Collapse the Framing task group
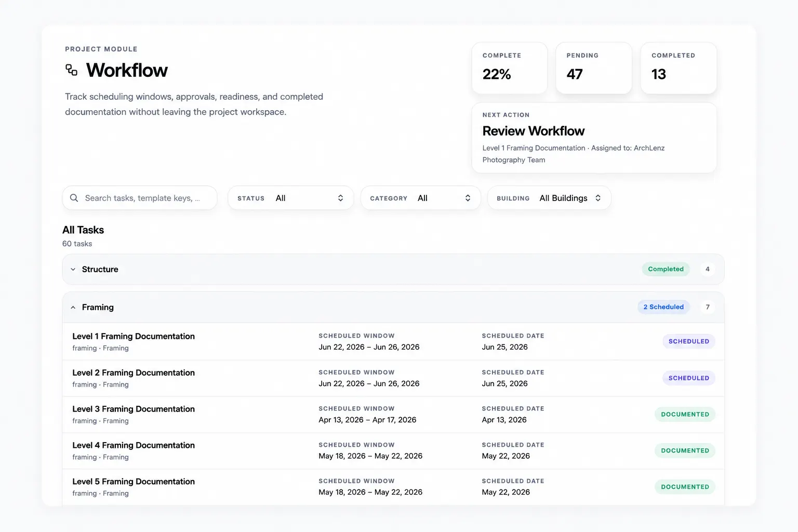The width and height of the screenshot is (798, 532). point(393,307)
